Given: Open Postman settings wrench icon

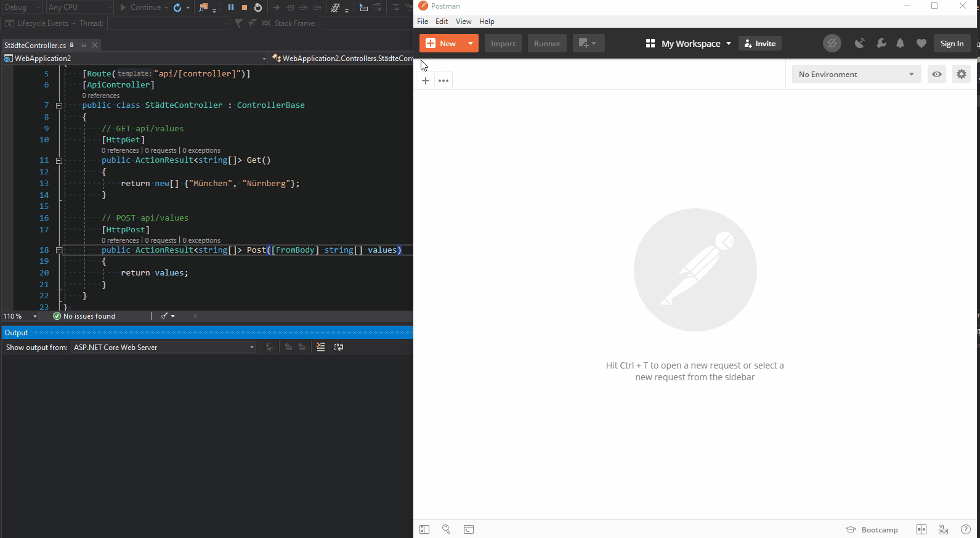Looking at the screenshot, I should 881,43.
